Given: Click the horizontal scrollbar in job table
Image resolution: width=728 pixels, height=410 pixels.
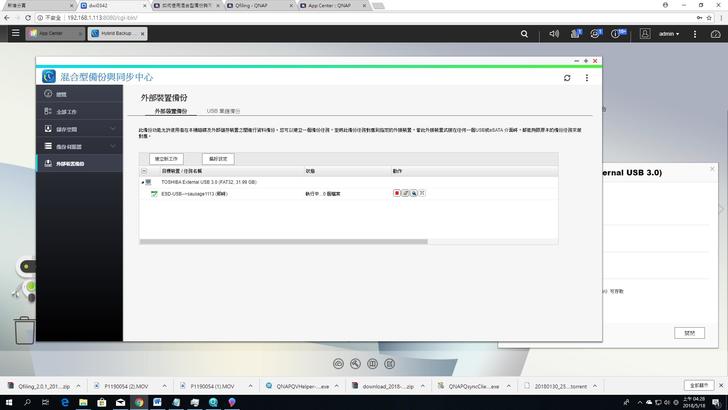Looking at the screenshot, I should (283, 241).
